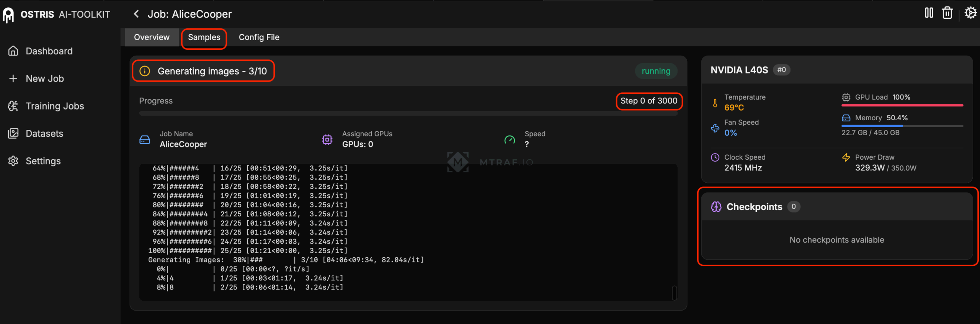980x324 pixels.
Task: Click the Assigned GPUs chip icon
Action: coord(327,139)
